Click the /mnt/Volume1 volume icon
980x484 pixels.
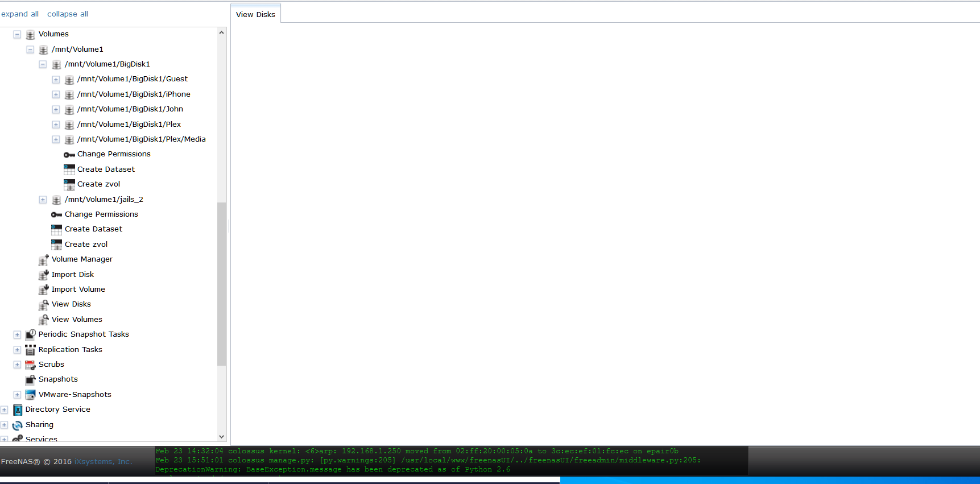click(x=43, y=49)
